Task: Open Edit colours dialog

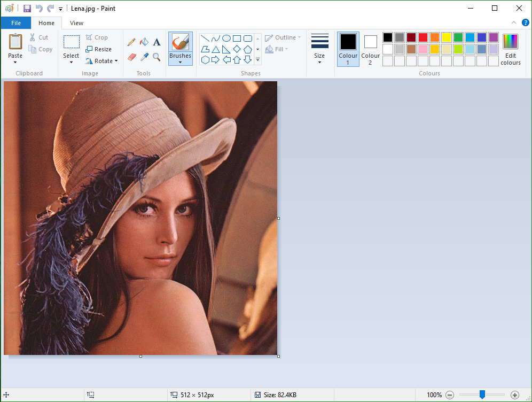Action: pyautogui.click(x=510, y=49)
